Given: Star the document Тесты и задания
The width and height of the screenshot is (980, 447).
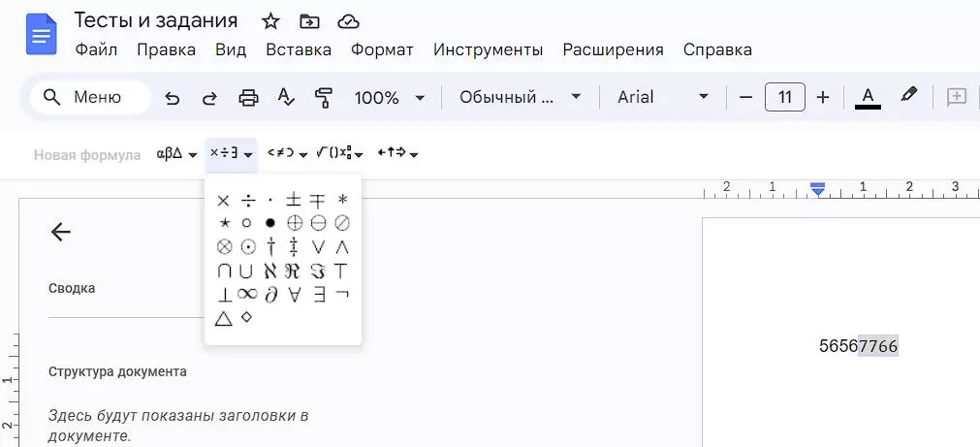Looking at the screenshot, I should coord(270,22).
